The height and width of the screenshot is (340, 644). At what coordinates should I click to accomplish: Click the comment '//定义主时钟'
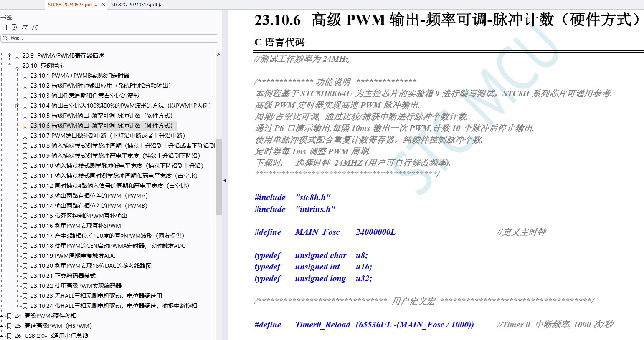point(521,232)
